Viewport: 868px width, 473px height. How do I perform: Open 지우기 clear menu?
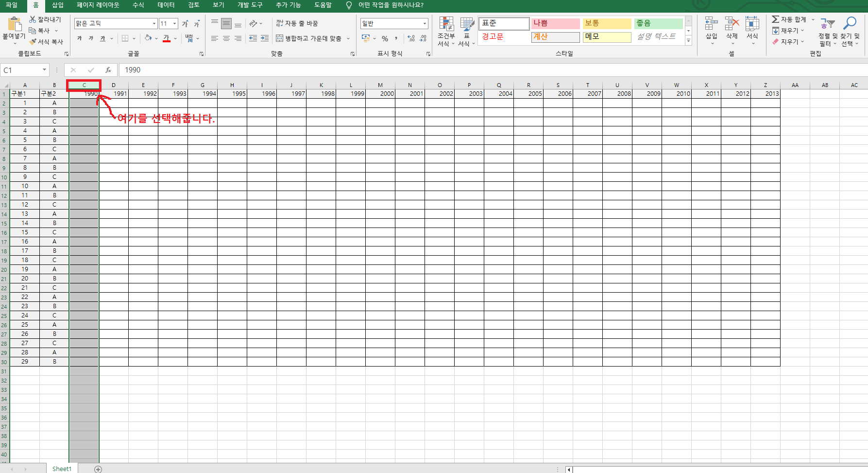pyautogui.click(x=785, y=42)
